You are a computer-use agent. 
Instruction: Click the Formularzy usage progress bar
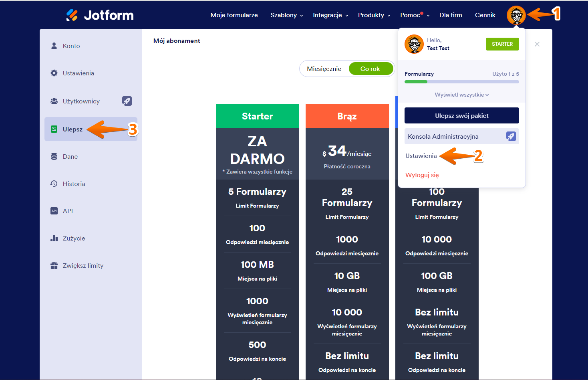(462, 82)
